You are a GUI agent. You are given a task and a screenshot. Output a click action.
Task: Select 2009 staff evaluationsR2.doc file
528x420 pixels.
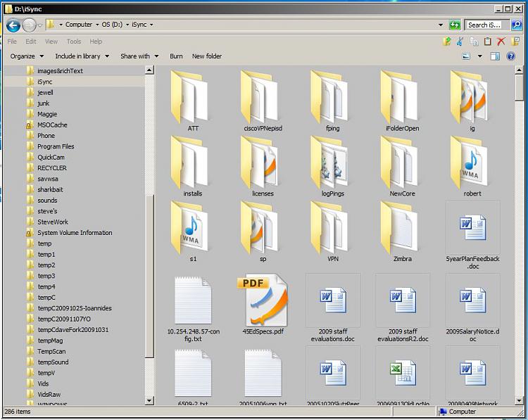pos(403,308)
